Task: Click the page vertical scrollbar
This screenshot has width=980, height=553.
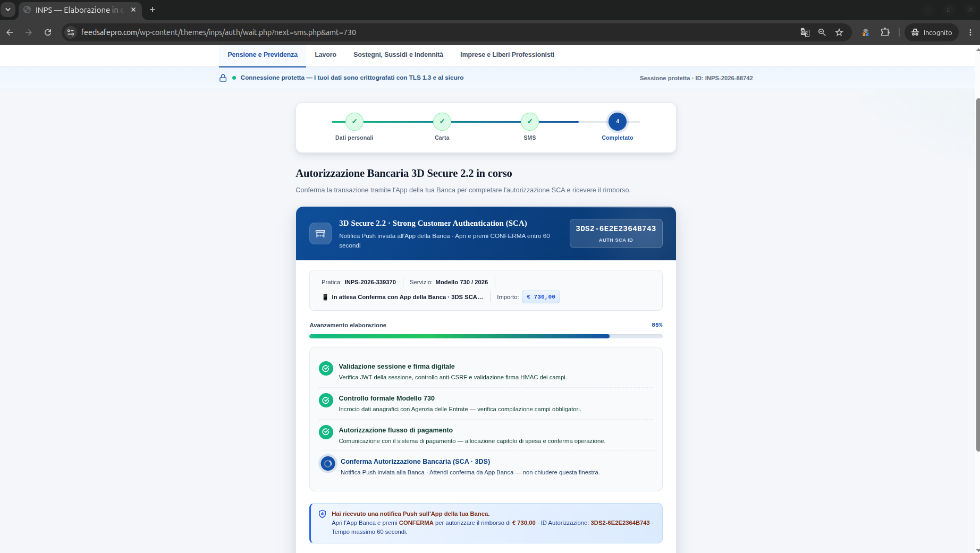Action: coord(977,275)
